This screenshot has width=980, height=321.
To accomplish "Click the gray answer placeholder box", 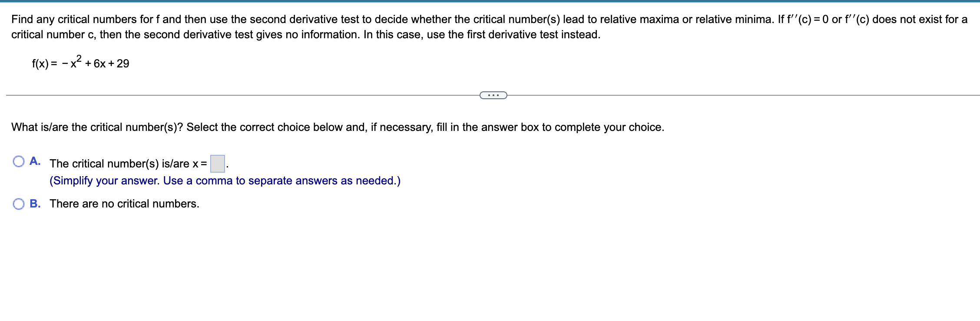I will tap(217, 163).
